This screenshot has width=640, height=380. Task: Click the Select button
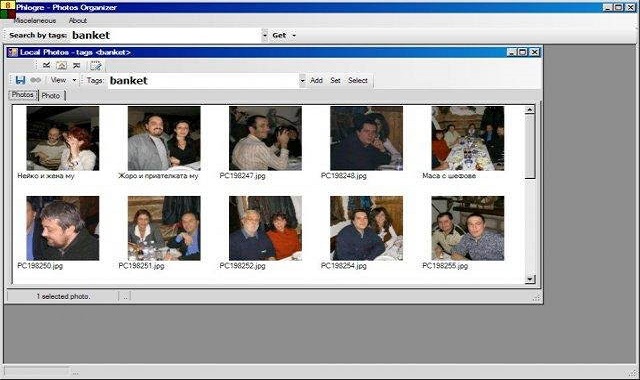358,80
